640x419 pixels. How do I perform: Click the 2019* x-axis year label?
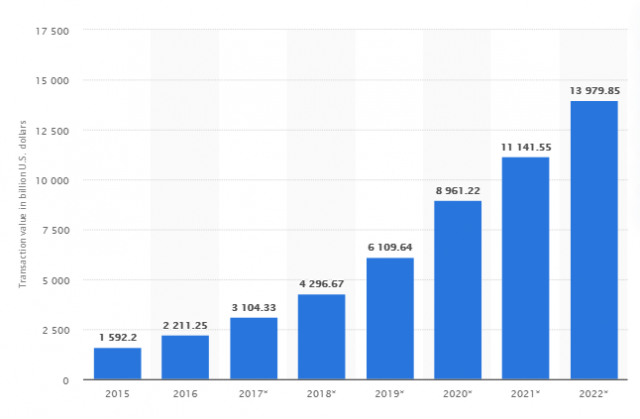pos(389,394)
